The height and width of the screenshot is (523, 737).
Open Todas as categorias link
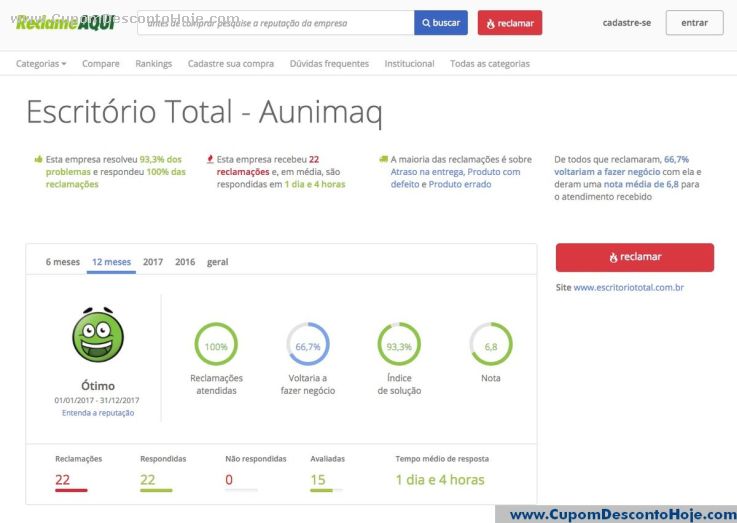pos(490,63)
